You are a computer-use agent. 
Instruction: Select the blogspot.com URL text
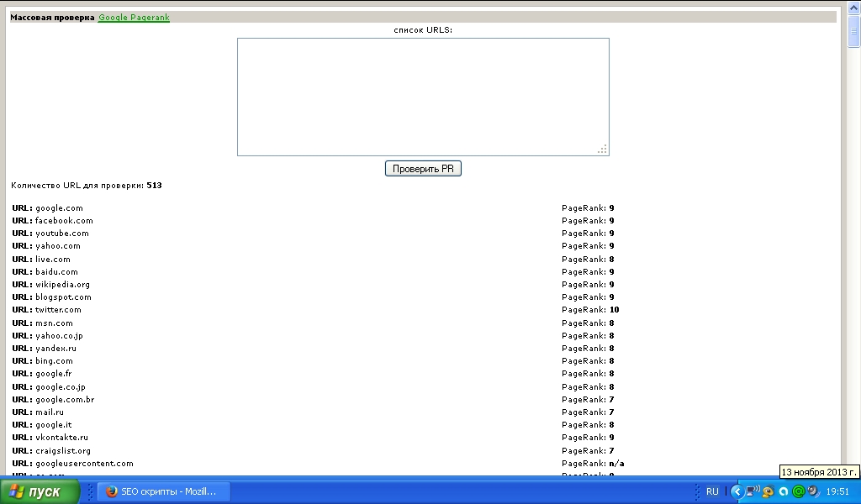[64, 297]
